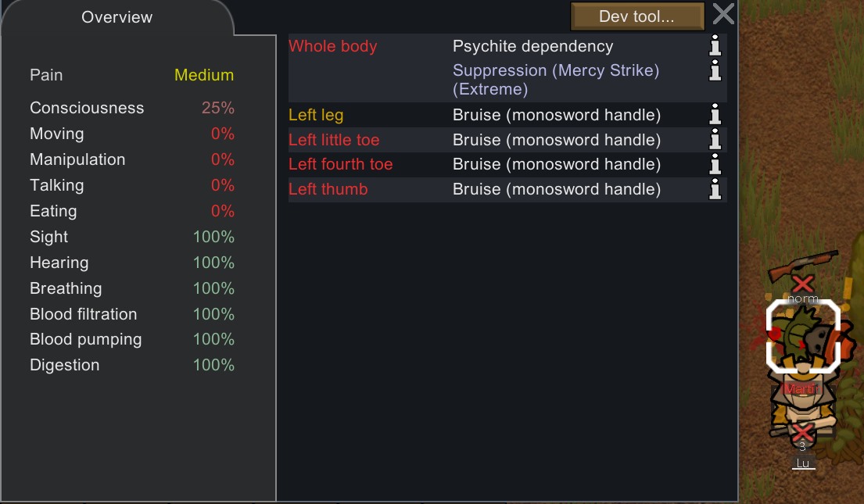Click the Consciousness 25% stat row
Image resolution: width=864 pixels, height=504 pixels.
131,108
